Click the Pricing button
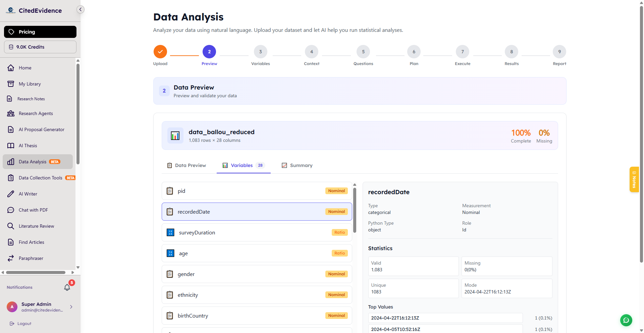Image resolution: width=644 pixels, height=333 pixels. point(40,32)
